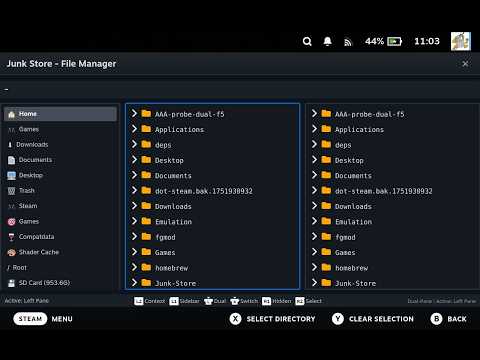Click the path field below the title

[x=240, y=89]
